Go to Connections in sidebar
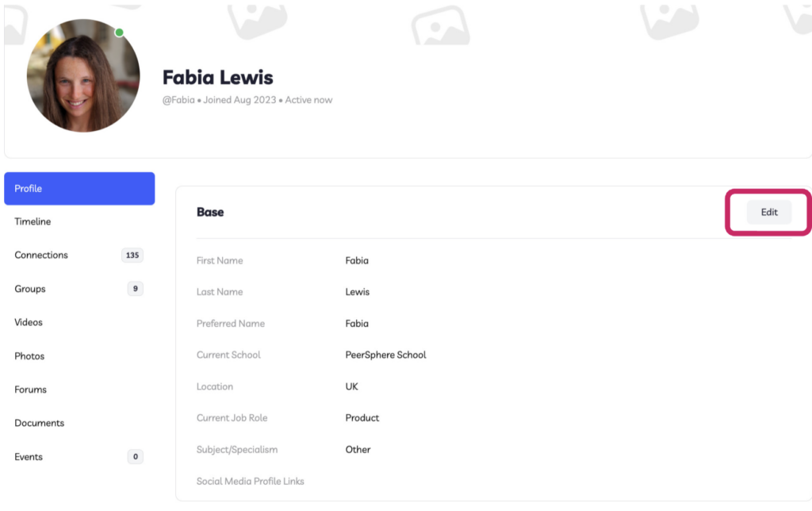The width and height of the screenshot is (812, 511). pos(41,255)
